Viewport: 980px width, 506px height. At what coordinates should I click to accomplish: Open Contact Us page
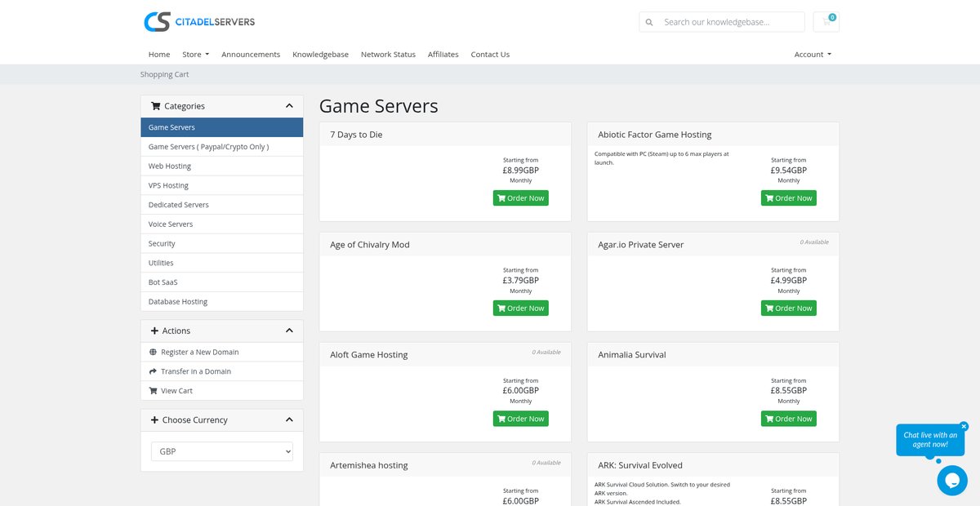point(490,55)
